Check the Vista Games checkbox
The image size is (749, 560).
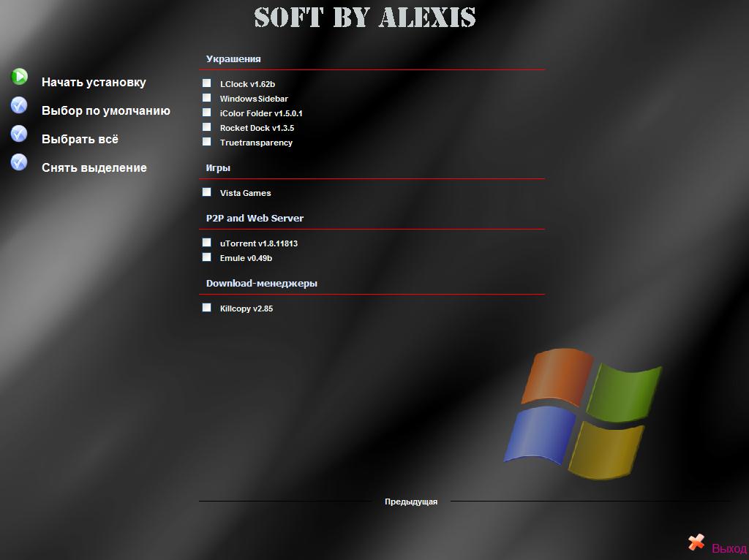[x=206, y=192]
